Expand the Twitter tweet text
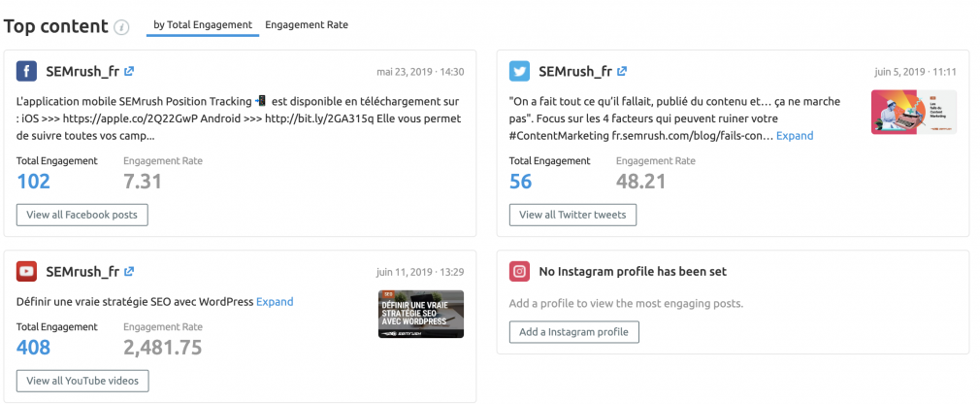This screenshot has height=404, width=980. tap(795, 136)
